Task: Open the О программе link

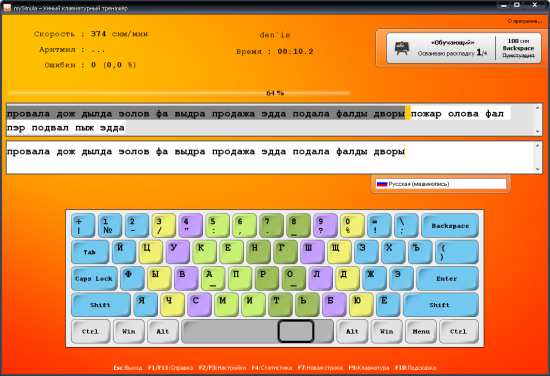Action: (525, 21)
